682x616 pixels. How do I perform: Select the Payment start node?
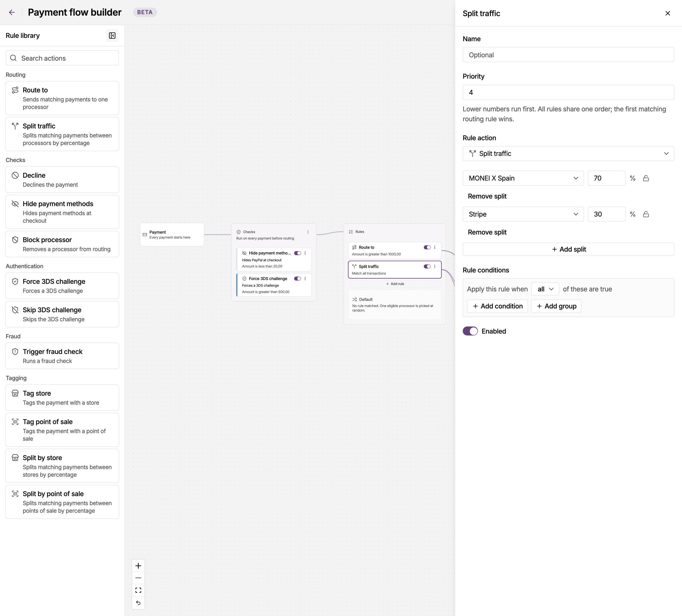[172, 235]
